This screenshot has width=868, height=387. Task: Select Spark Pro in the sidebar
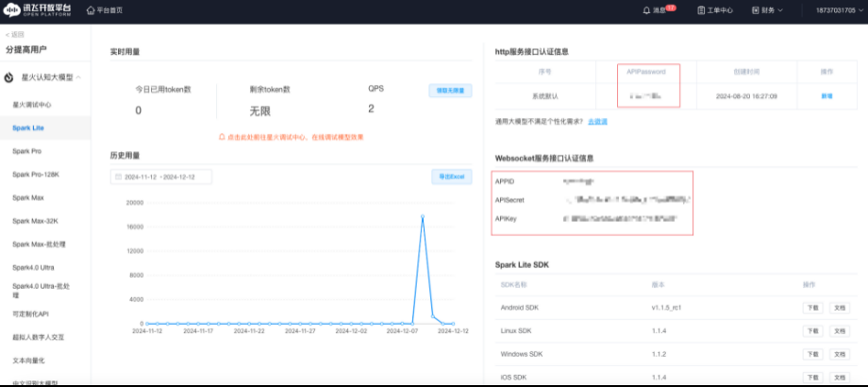(26, 151)
